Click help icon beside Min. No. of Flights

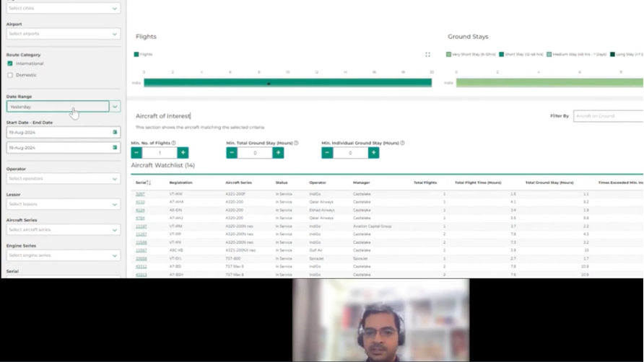pos(174,143)
